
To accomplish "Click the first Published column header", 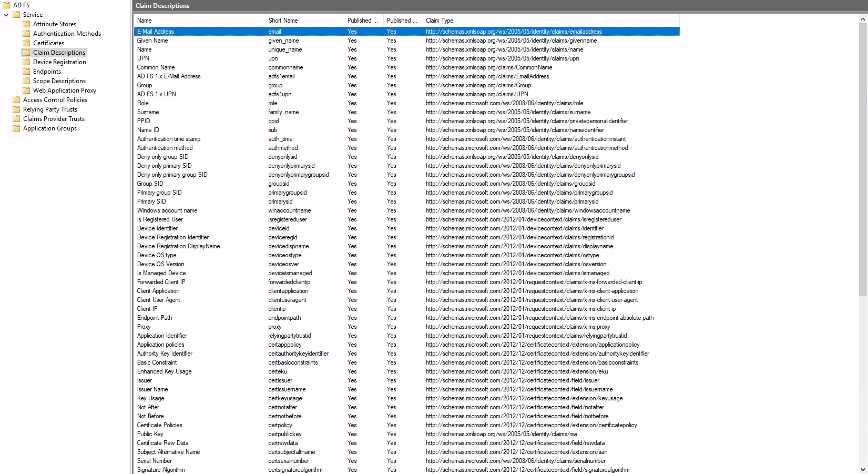I will [363, 21].
